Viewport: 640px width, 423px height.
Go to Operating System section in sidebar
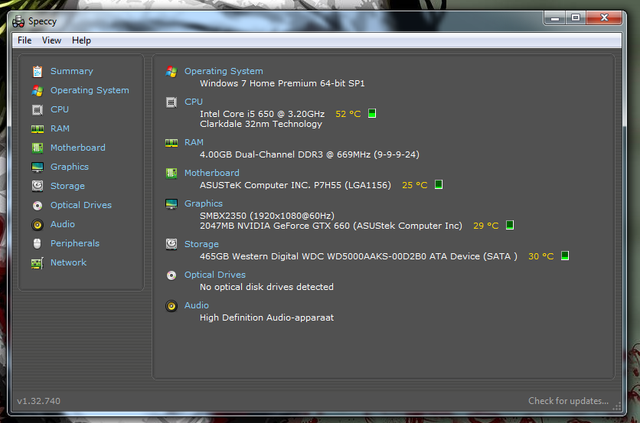tap(90, 90)
